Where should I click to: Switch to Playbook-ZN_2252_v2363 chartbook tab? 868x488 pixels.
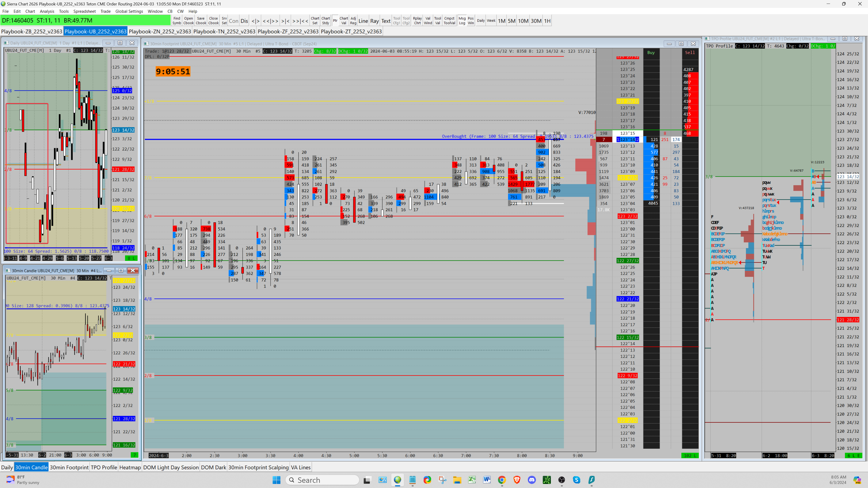click(x=160, y=31)
